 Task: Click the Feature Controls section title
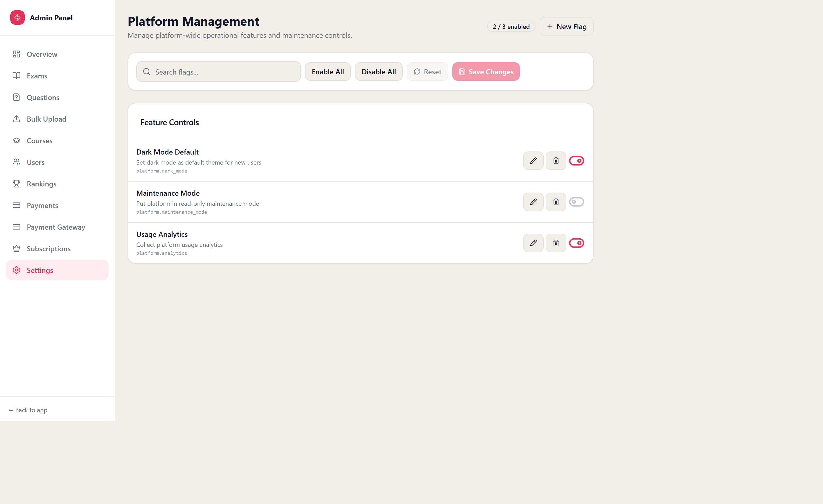169,122
